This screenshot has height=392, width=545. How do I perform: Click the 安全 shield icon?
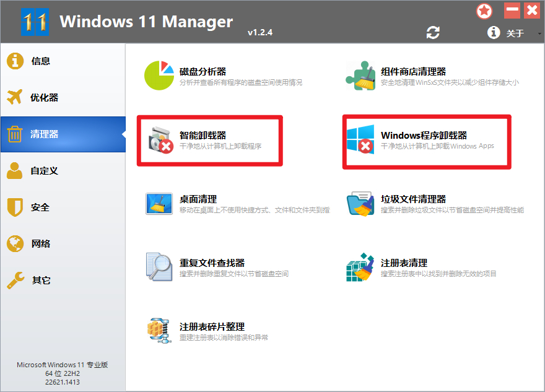[x=15, y=207]
